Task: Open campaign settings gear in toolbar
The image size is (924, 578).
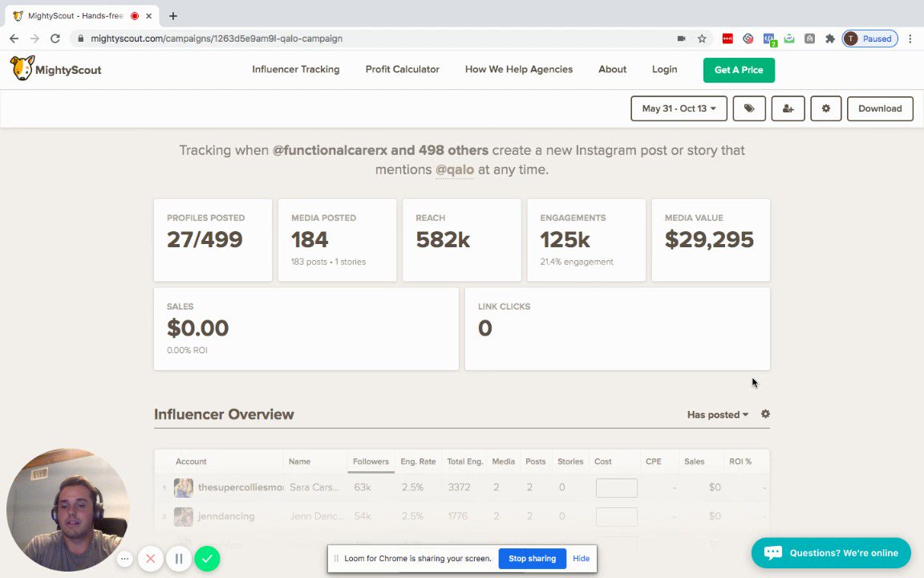Action: point(825,108)
